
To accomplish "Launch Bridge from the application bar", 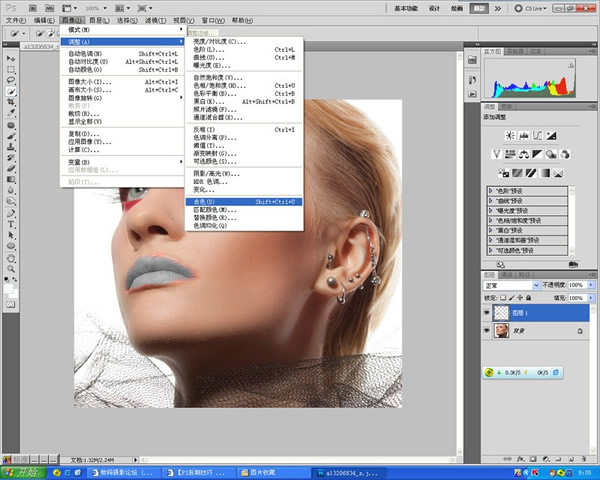I will [x=33, y=8].
